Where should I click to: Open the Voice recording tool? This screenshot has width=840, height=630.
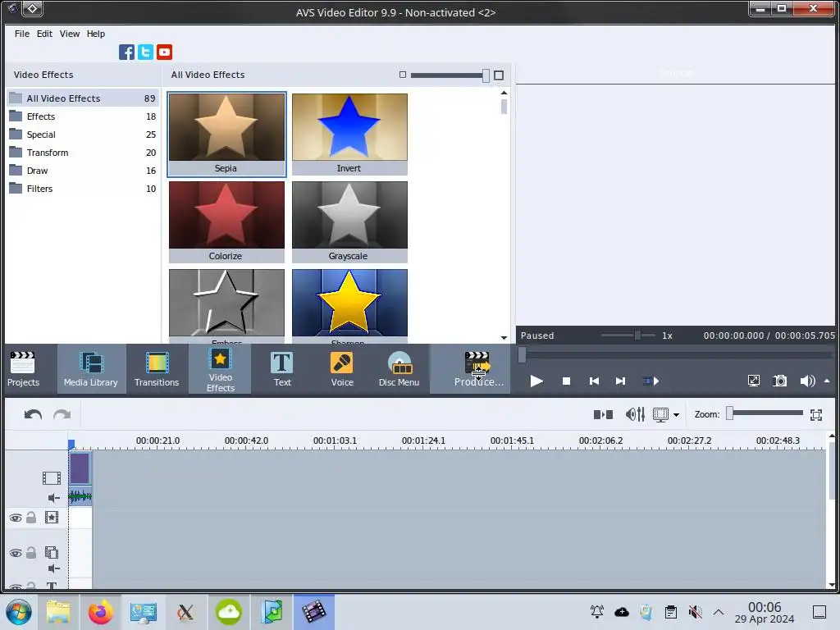[342, 369]
